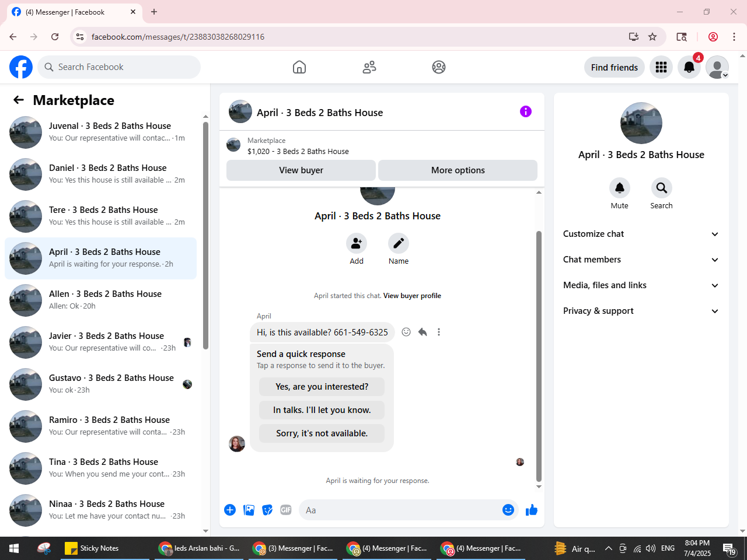Open the account profile avatar menu
The height and width of the screenshot is (560, 747).
(x=717, y=67)
